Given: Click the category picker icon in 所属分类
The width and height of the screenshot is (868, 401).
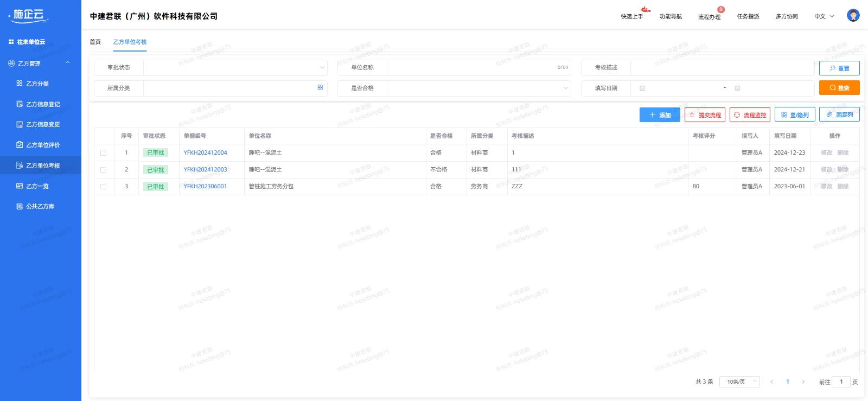Looking at the screenshot, I should click(320, 87).
